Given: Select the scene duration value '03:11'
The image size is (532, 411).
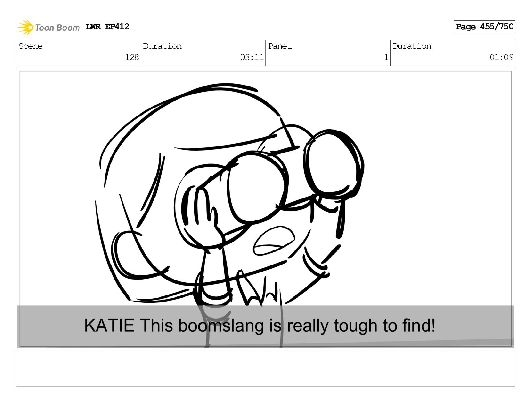Looking at the screenshot, I should pyautogui.click(x=252, y=57).
